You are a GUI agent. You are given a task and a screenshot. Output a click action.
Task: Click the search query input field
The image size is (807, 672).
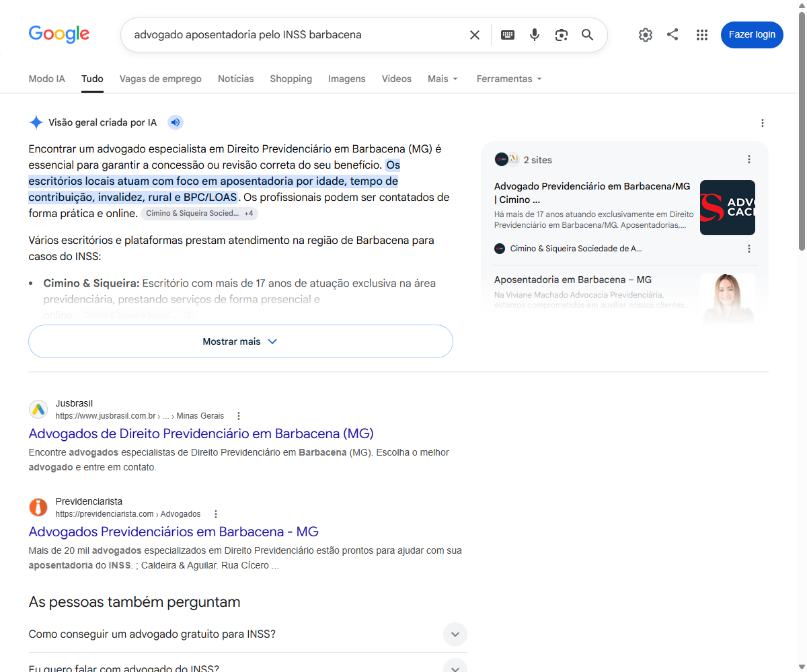point(296,35)
